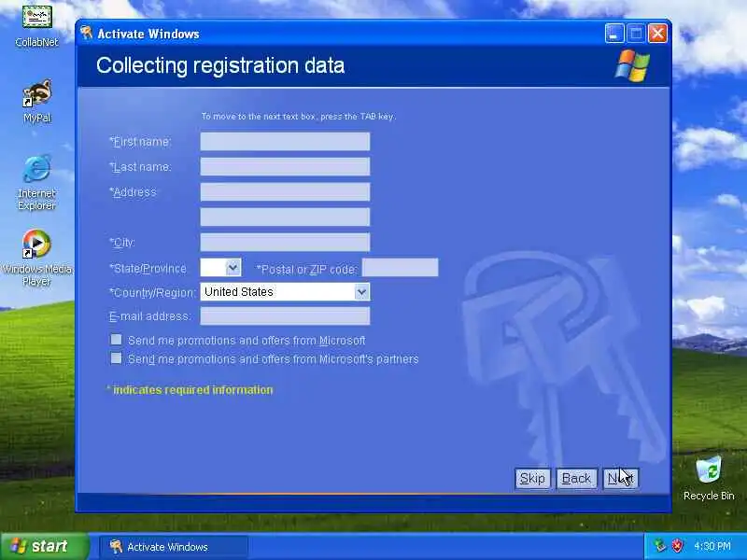This screenshot has width=747, height=560.
Task: Tick promotions from Microsoft's partners checkbox
Action: click(116, 358)
